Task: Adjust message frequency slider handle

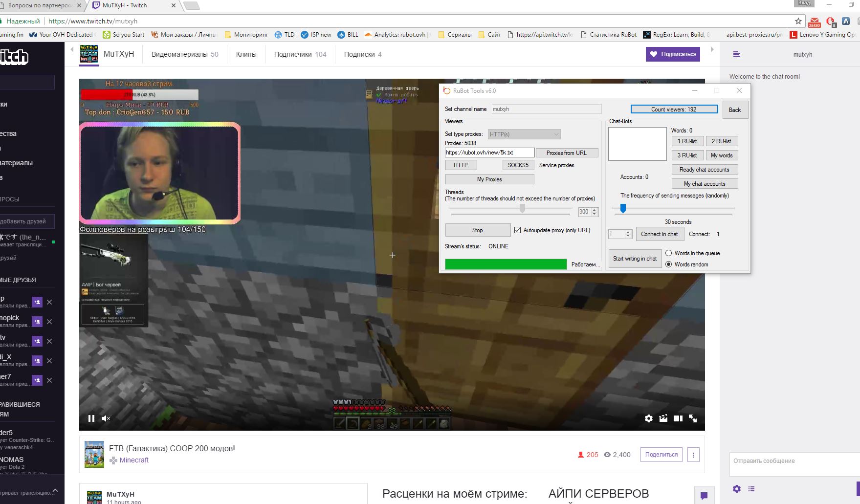Action: click(x=623, y=209)
